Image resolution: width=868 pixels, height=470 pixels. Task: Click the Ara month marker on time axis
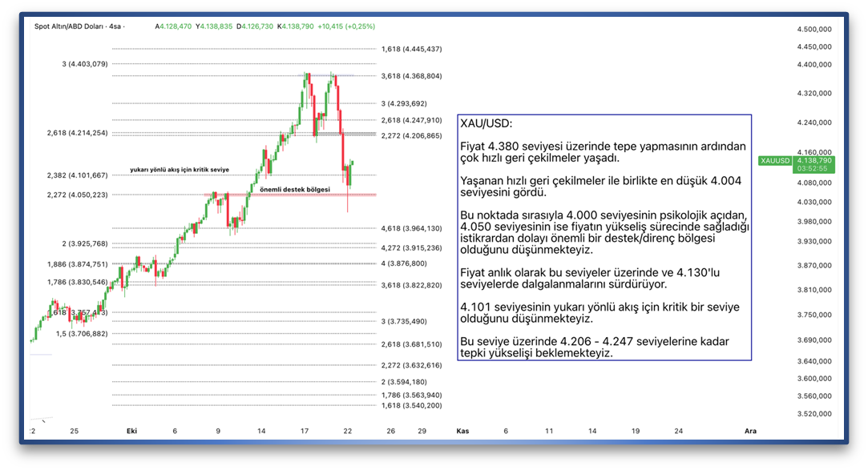click(750, 431)
